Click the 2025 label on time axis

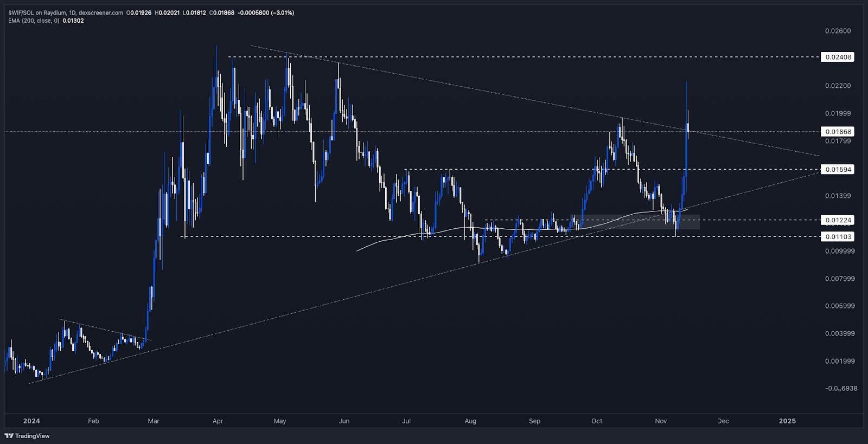coord(787,421)
